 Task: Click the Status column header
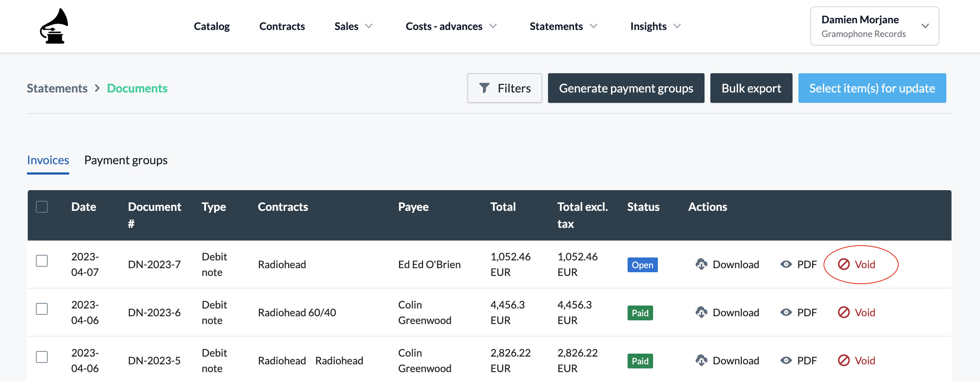(643, 207)
